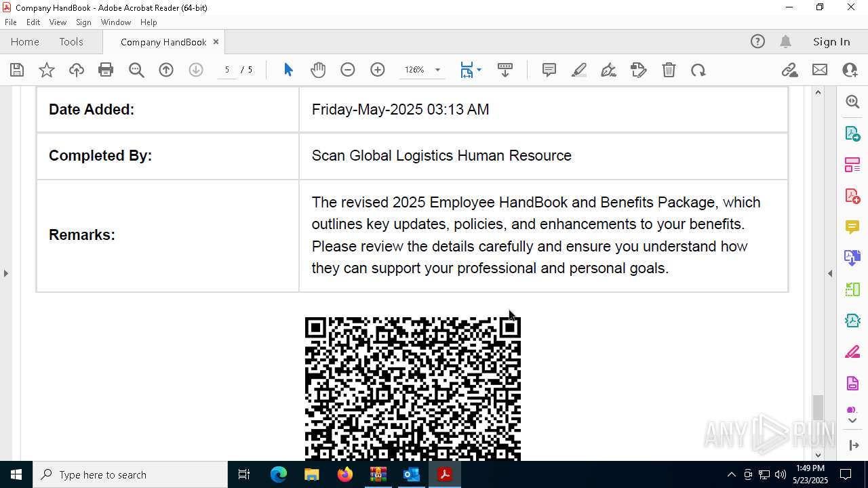868x488 pixels.
Task: Print the Company HandBook document
Action: 106,70
